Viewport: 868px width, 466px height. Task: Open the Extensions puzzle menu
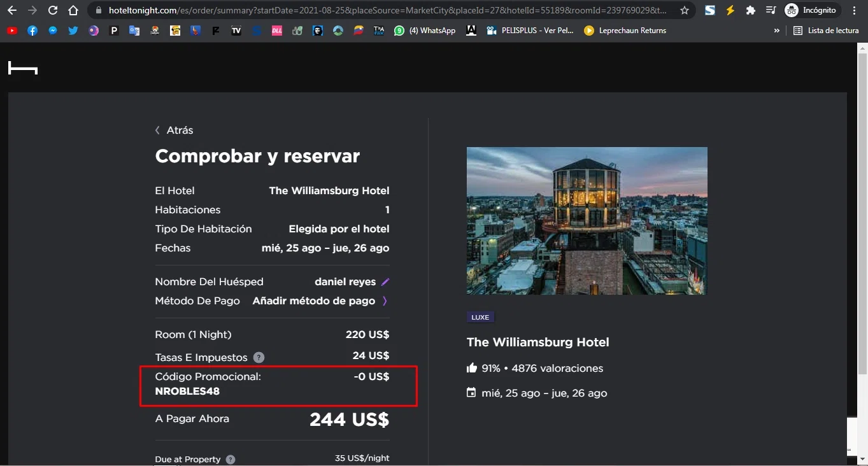751,10
